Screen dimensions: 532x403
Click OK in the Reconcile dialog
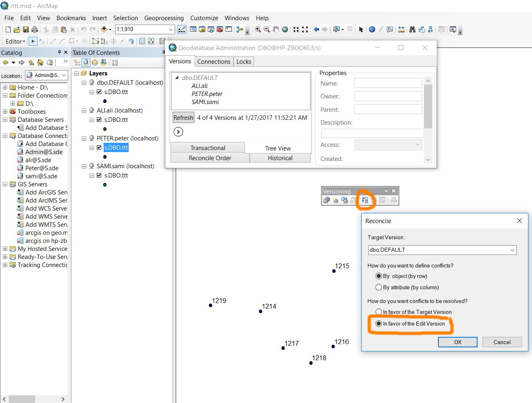[x=458, y=342]
